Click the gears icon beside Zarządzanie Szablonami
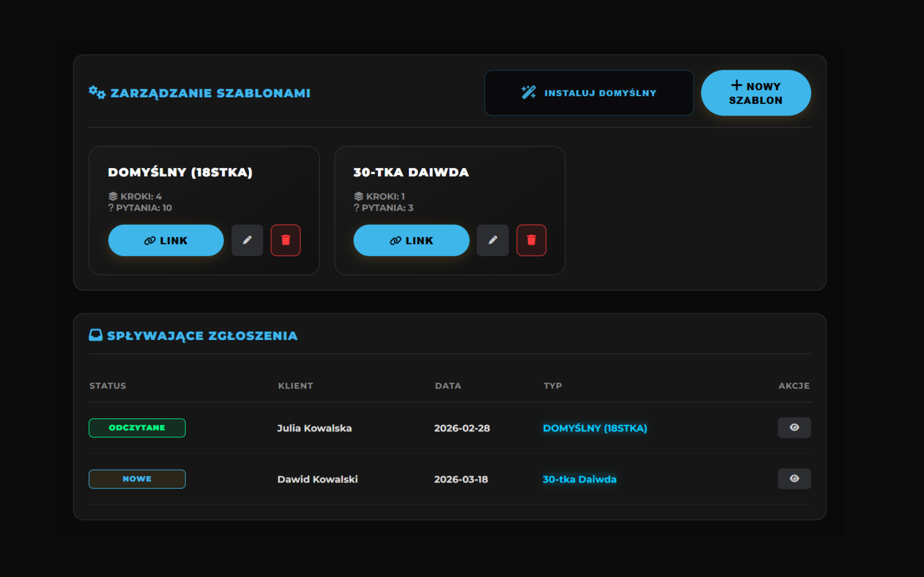The image size is (924, 577). pyautogui.click(x=97, y=92)
